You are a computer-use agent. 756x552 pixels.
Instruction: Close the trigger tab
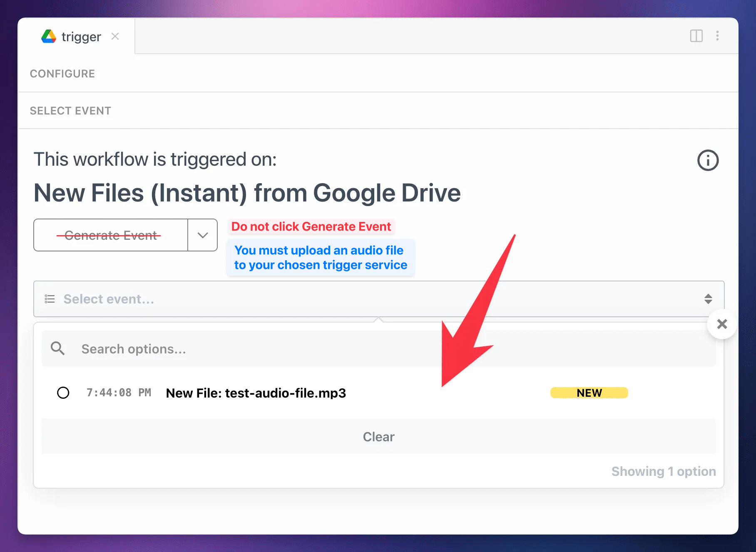[x=115, y=37]
